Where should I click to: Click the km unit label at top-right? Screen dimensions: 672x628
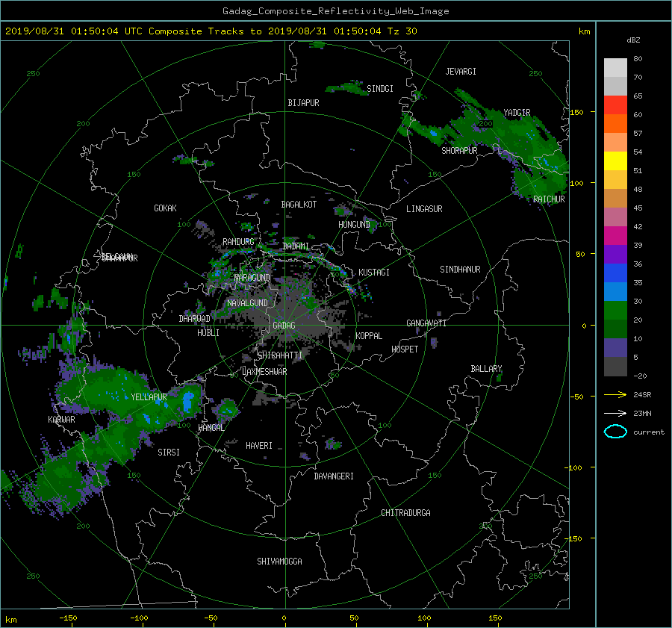584,31
